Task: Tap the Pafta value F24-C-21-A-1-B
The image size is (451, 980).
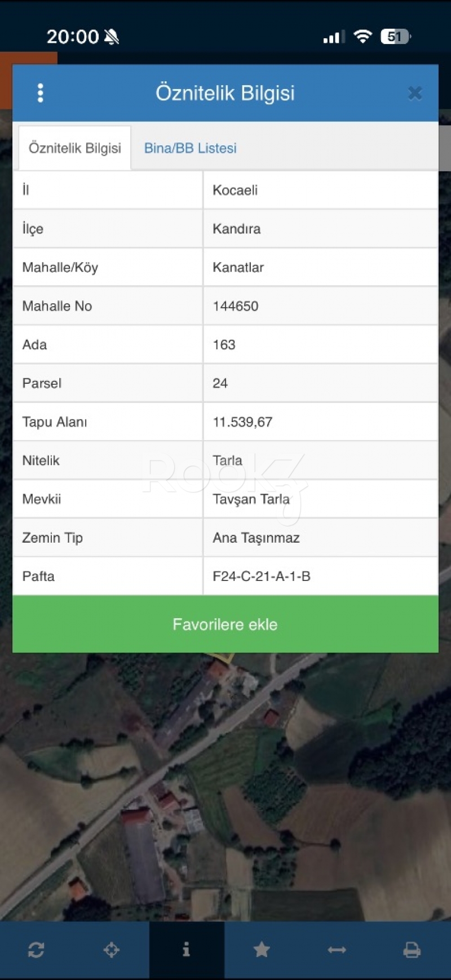Action: (x=262, y=576)
